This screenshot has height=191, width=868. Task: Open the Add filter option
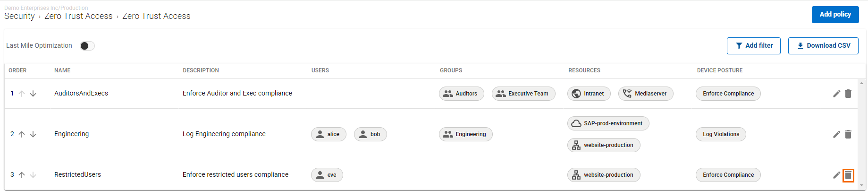(754, 46)
